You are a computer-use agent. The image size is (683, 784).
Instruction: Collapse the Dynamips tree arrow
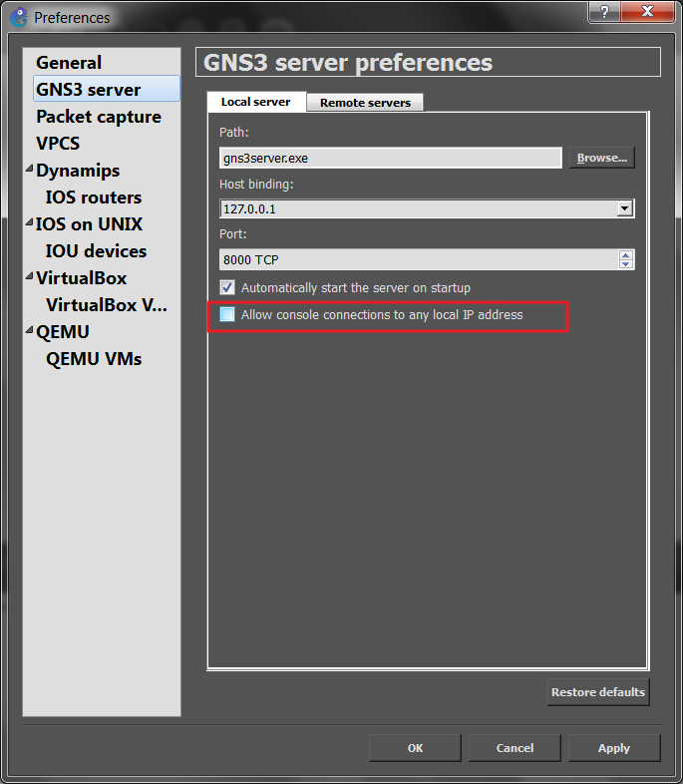point(30,169)
